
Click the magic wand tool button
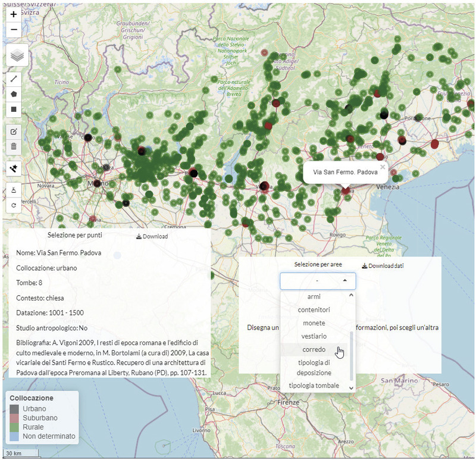(14, 168)
